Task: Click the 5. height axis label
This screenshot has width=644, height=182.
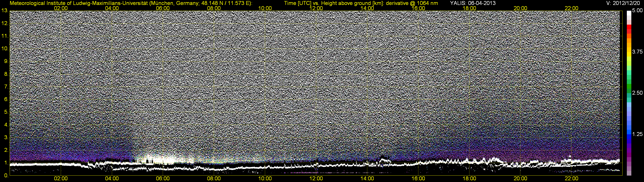Action: tap(6, 112)
